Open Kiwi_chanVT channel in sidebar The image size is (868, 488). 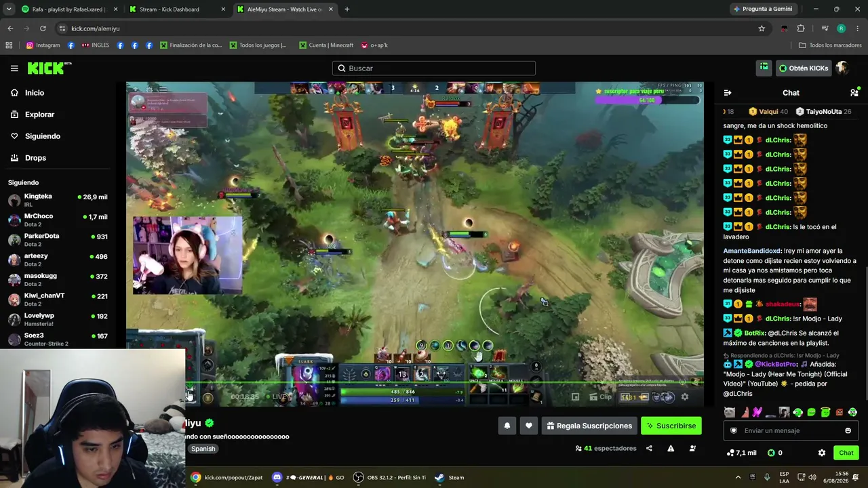pos(58,300)
